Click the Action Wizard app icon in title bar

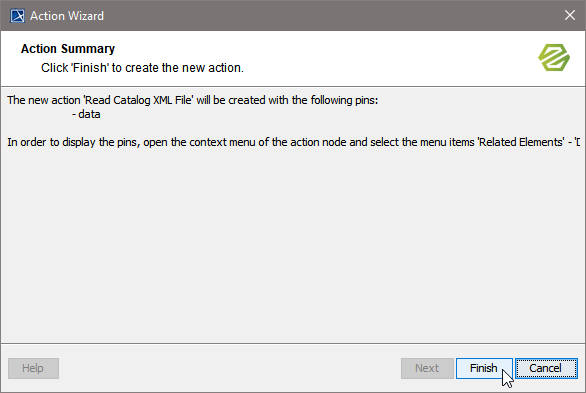17,16
